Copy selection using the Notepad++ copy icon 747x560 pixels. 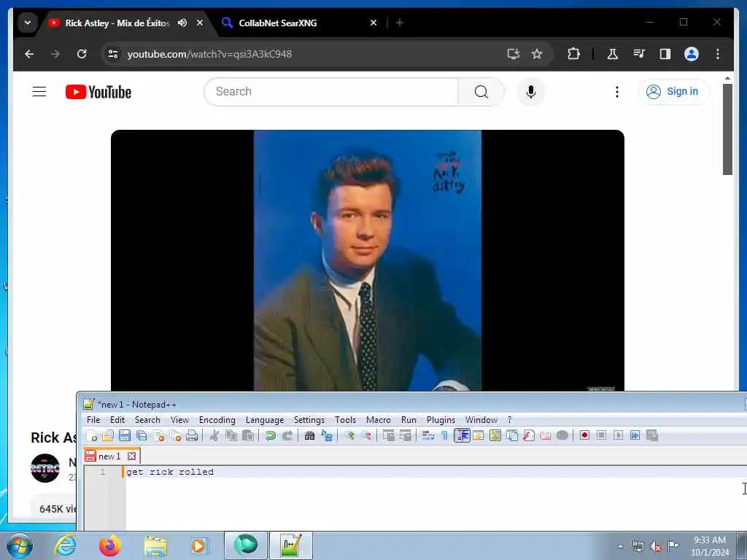pos(231,435)
